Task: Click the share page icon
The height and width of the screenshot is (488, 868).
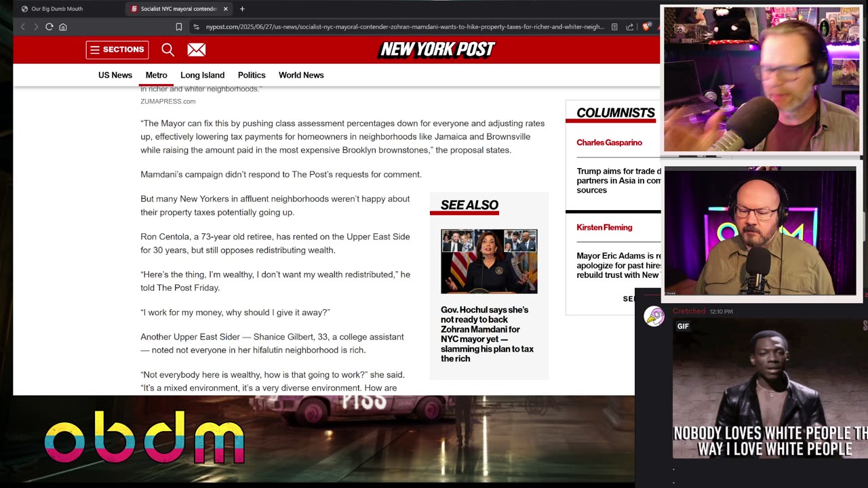Action: (x=630, y=26)
